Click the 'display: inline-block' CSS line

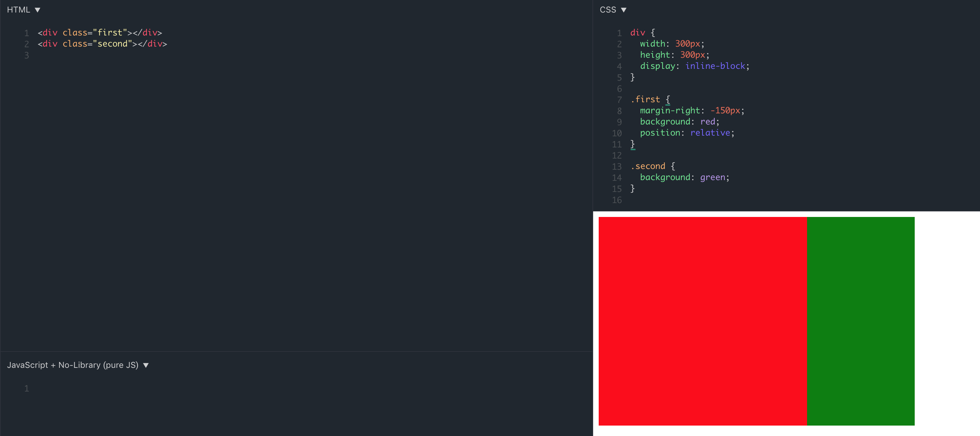tap(694, 66)
